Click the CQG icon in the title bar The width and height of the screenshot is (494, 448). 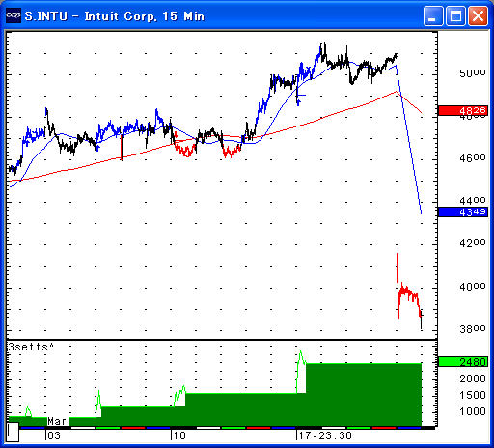(14, 15)
